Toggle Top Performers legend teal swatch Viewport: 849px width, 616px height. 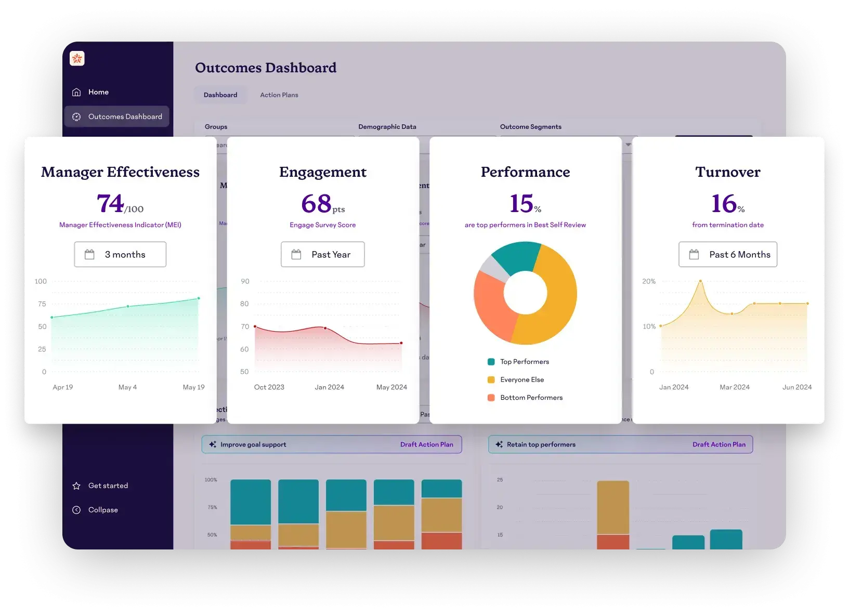coord(491,362)
